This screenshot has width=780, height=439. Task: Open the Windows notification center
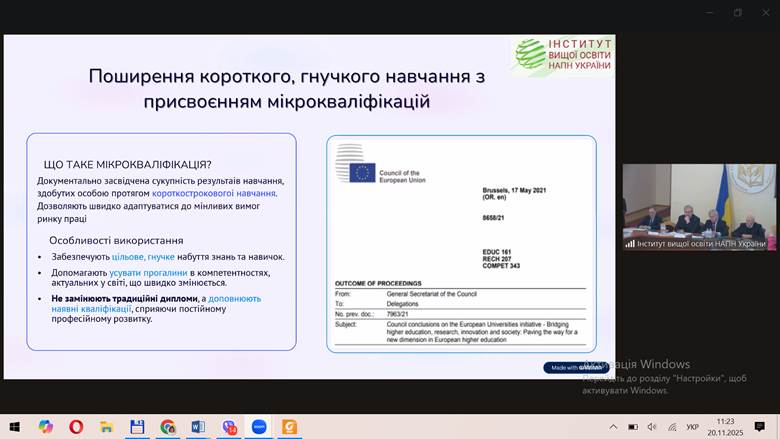760,427
